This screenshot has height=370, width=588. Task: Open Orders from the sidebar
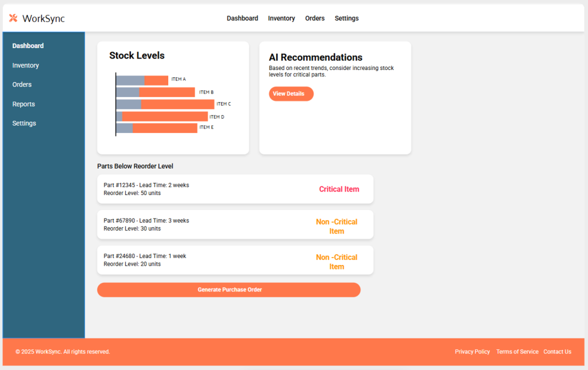(x=22, y=84)
